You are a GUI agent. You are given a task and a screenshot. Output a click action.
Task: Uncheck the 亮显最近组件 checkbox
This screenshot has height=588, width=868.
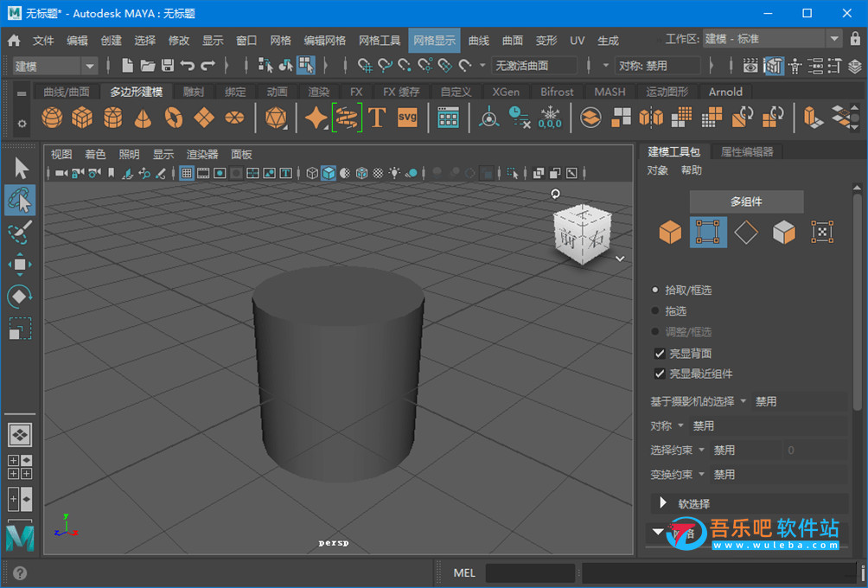(660, 374)
